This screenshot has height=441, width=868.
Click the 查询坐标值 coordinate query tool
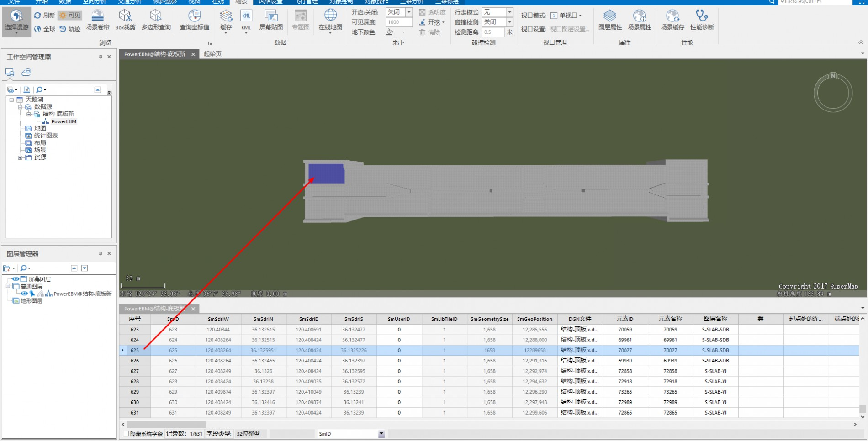pyautogui.click(x=195, y=21)
